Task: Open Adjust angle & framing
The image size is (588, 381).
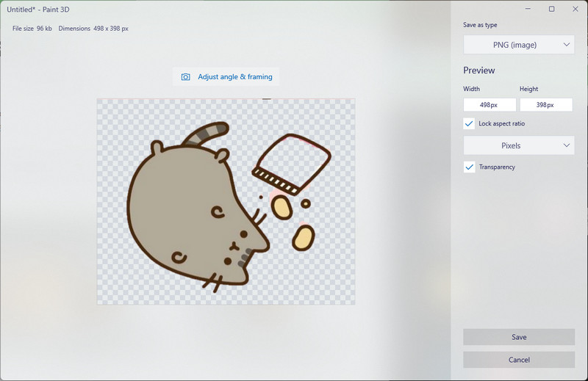Action: coord(226,77)
